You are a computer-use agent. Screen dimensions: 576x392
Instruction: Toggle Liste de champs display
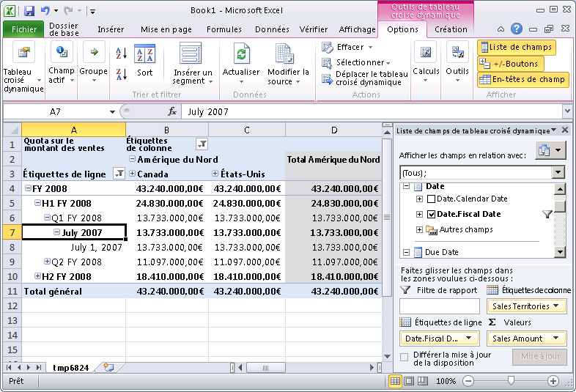coord(517,48)
